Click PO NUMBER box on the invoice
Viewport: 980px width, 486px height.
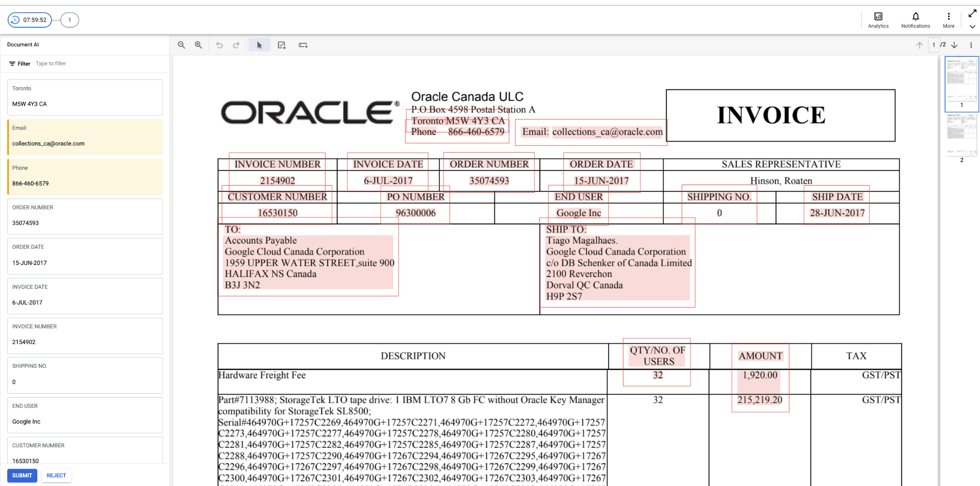pyautogui.click(x=415, y=205)
